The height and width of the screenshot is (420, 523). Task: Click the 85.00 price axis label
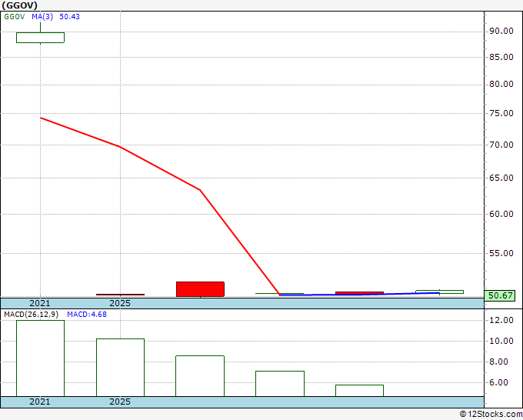point(501,57)
